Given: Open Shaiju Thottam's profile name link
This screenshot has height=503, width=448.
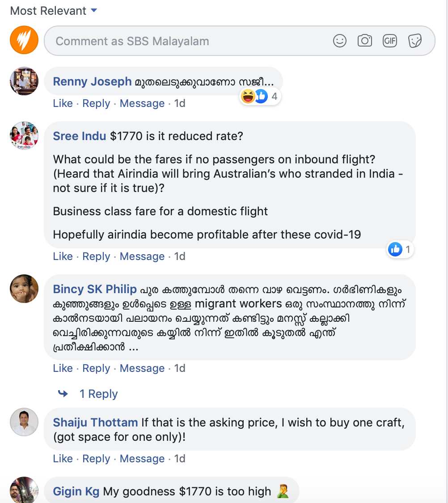Looking at the screenshot, I should tap(95, 422).
